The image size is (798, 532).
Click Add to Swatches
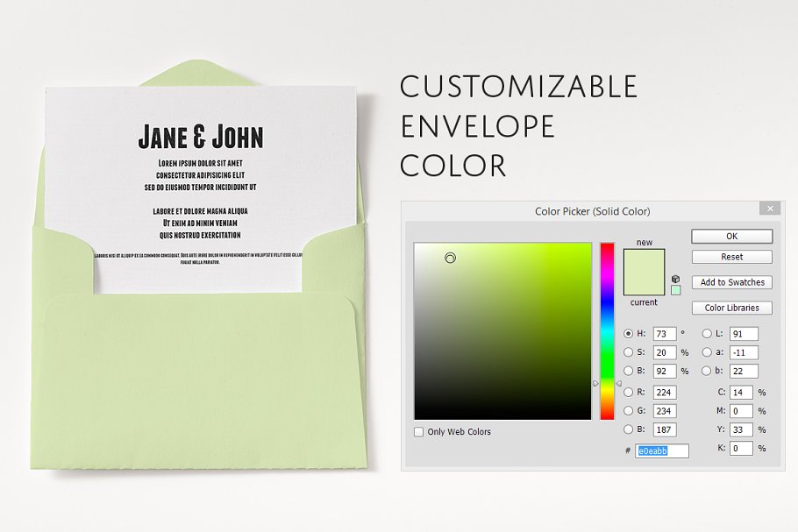(x=731, y=282)
